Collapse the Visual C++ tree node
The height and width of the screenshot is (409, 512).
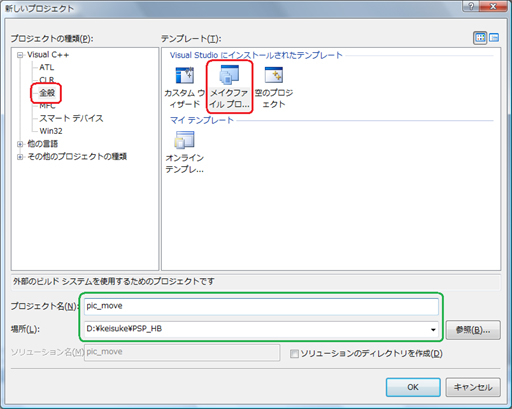(x=20, y=55)
